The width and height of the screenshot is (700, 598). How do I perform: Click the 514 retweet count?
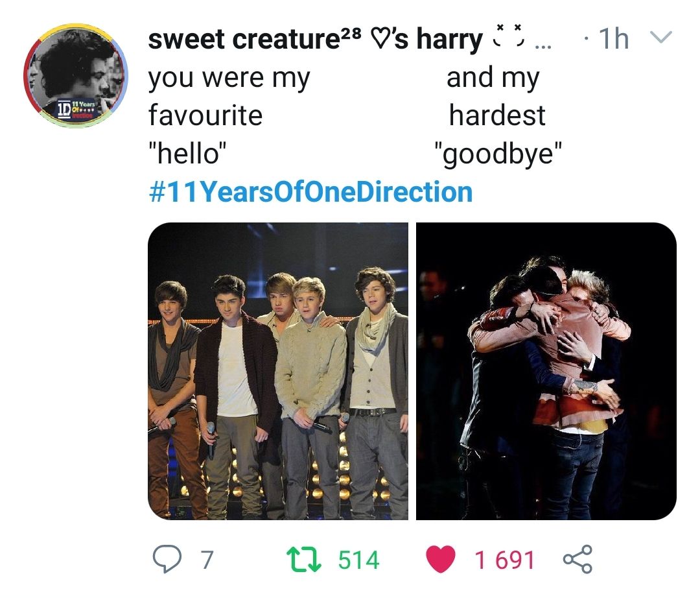coord(358,560)
